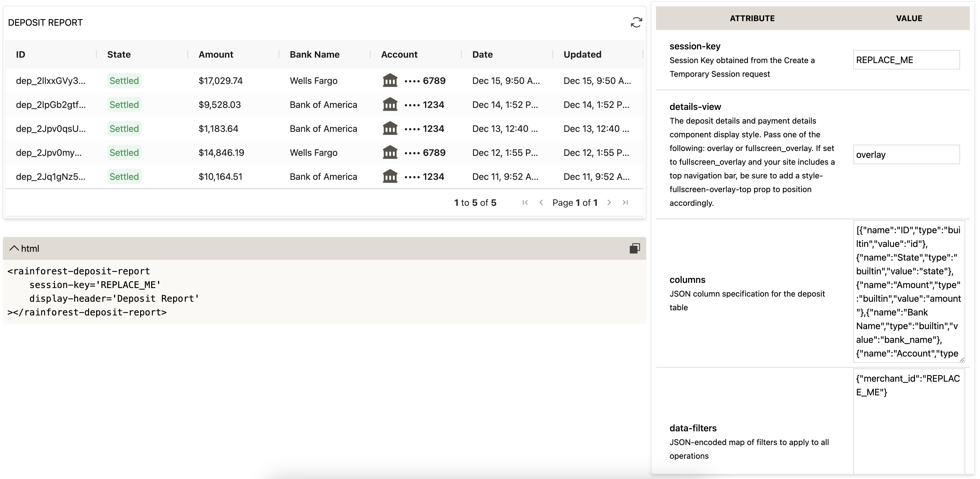Screen dimensions: 980x479
Task: Click the next page arrow
Action: [609, 203]
